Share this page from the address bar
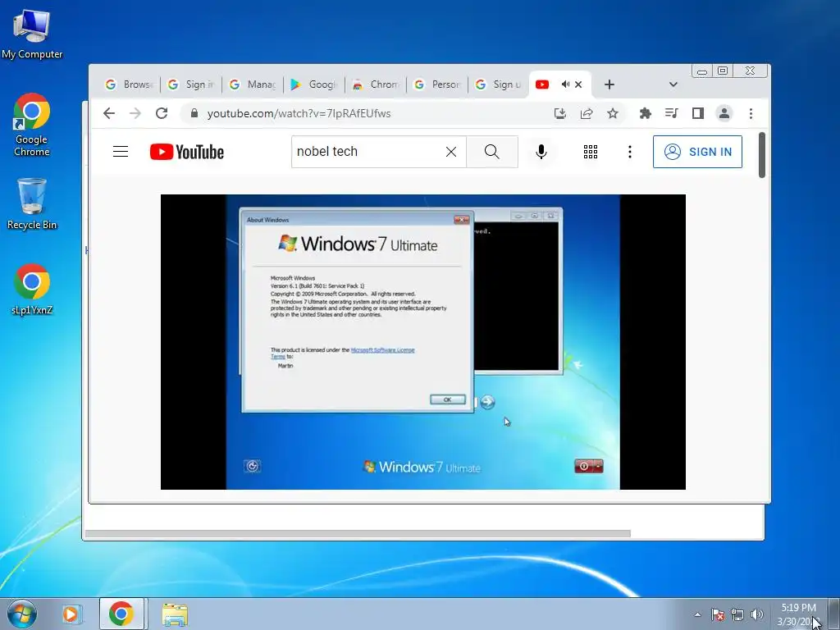Image resolution: width=840 pixels, height=630 pixels. (587, 113)
